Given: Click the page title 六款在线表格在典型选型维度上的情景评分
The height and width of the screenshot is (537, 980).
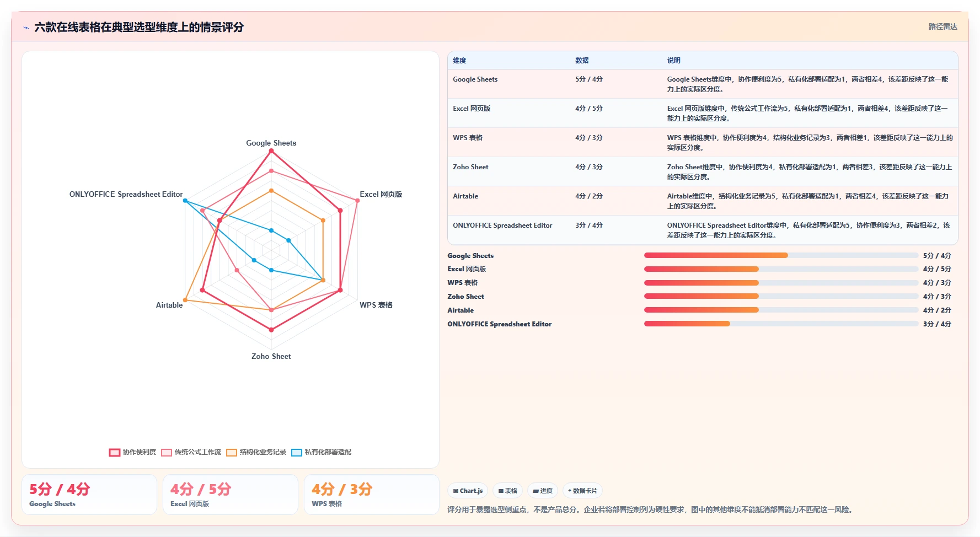Looking at the screenshot, I should click(x=139, y=27).
